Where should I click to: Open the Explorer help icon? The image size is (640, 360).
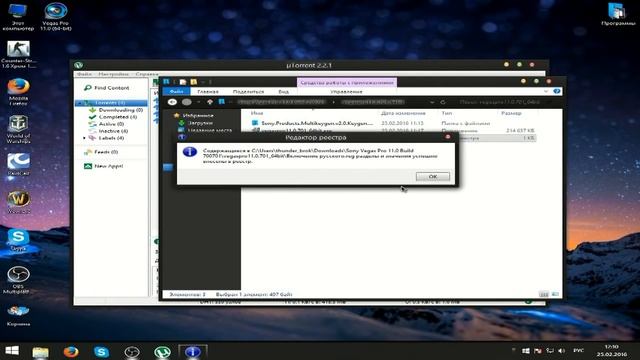tap(556, 91)
